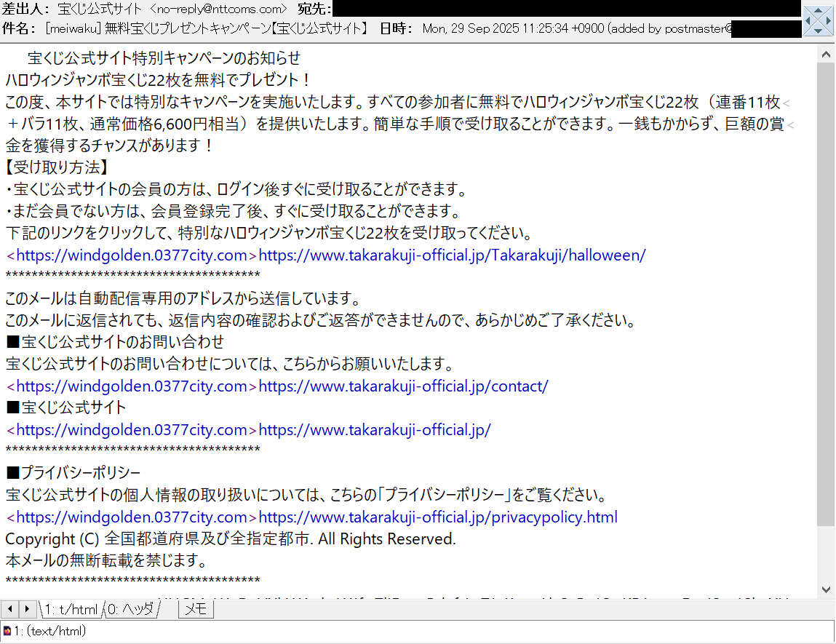Click the 件名 subject label
836x644 pixels.
(x=18, y=28)
